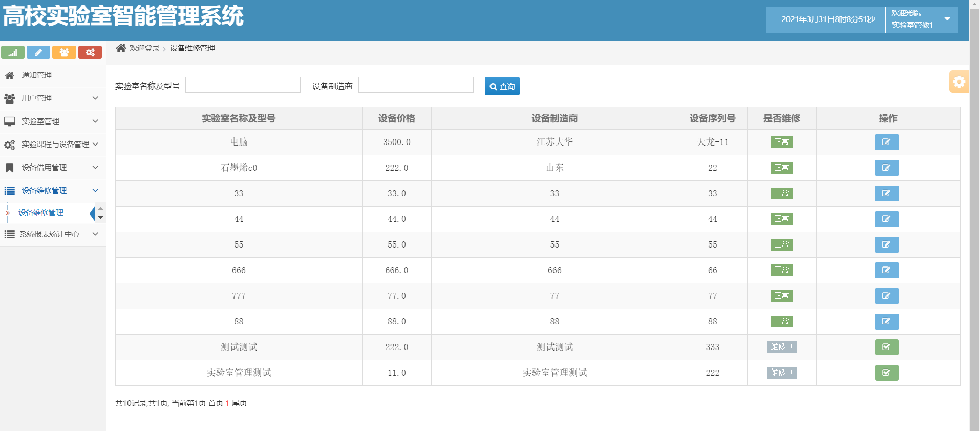Open the user account dropdown arrow
Viewport: 980px width, 431px height.
point(947,19)
